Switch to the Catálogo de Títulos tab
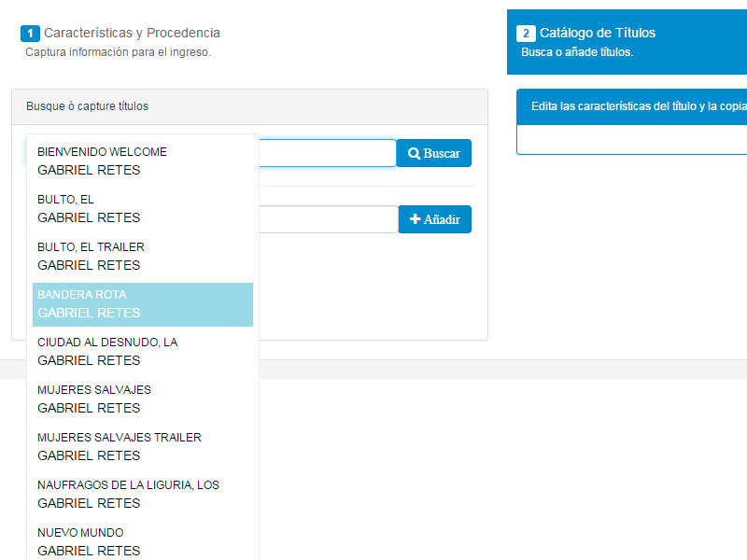The image size is (747, 560). click(598, 34)
